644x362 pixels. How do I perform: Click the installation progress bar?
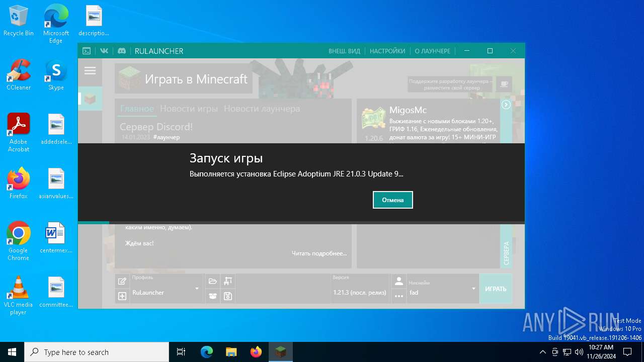(301, 222)
